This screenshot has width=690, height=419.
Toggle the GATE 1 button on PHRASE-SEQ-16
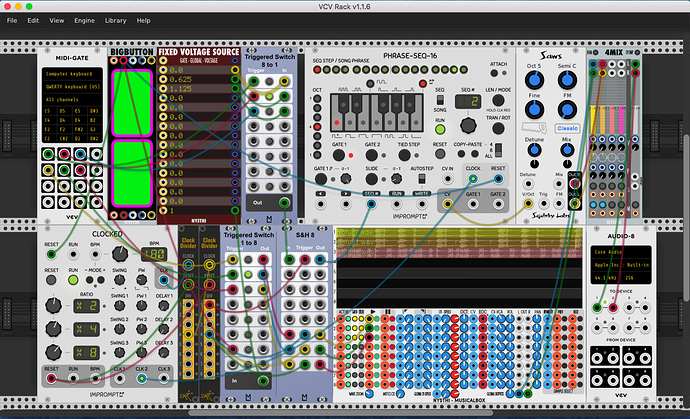339,155
